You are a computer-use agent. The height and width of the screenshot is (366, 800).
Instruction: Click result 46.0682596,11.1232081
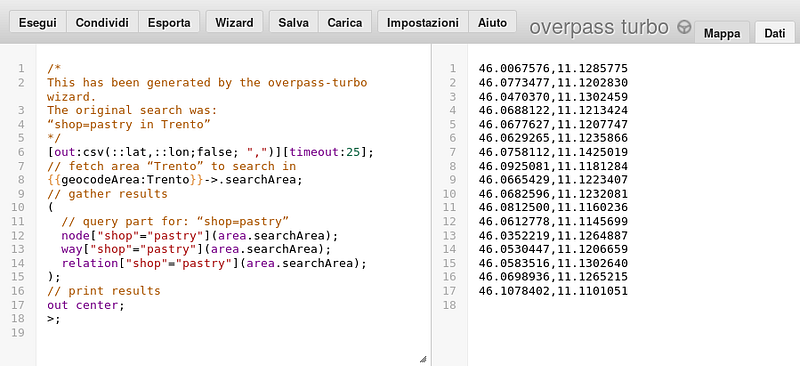(x=553, y=194)
